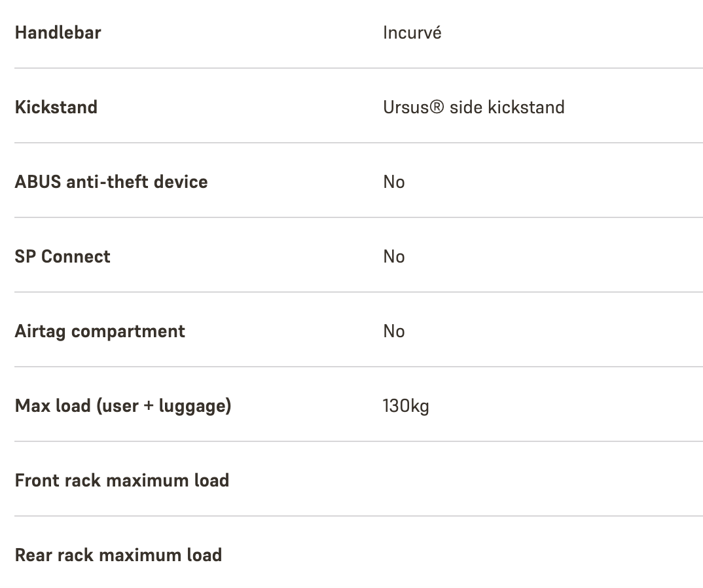This screenshot has width=703, height=588.
Task: Select the 130kg max load value
Action: (x=406, y=406)
